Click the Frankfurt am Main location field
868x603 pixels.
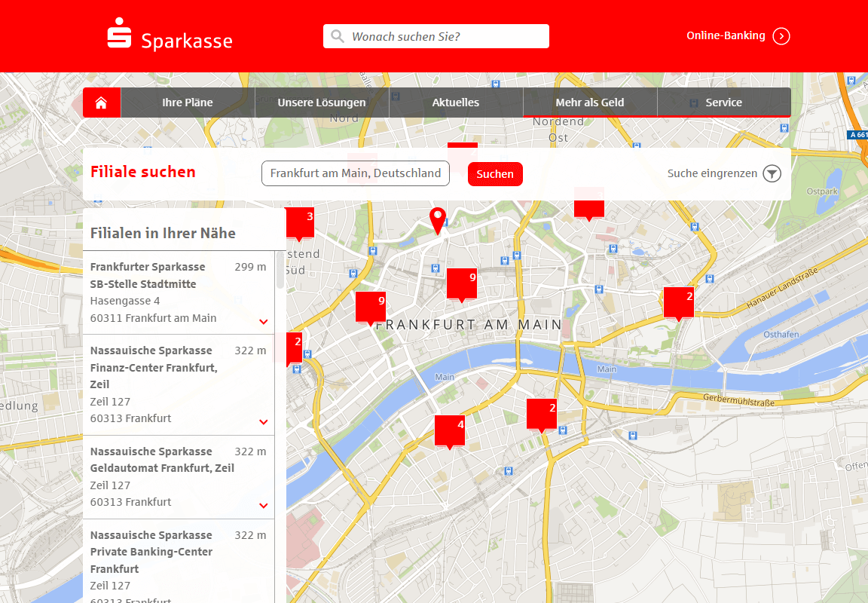tap(356, 173)
